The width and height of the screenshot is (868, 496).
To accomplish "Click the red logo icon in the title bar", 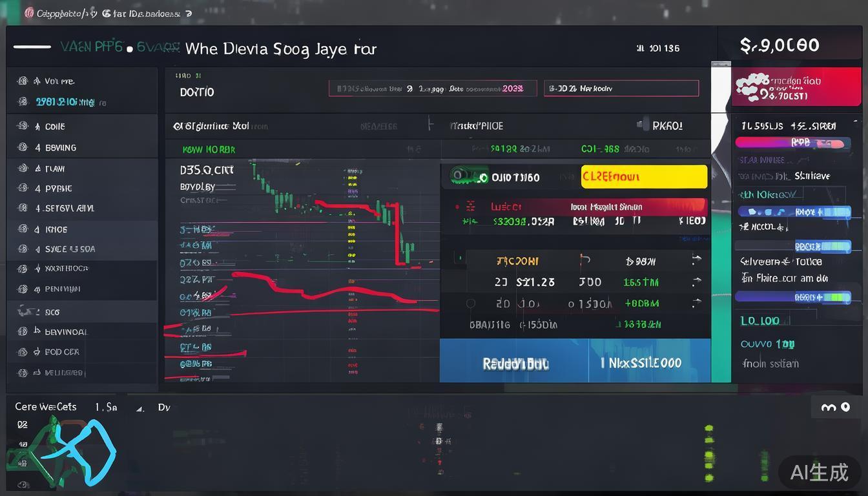I will (29, 13).
